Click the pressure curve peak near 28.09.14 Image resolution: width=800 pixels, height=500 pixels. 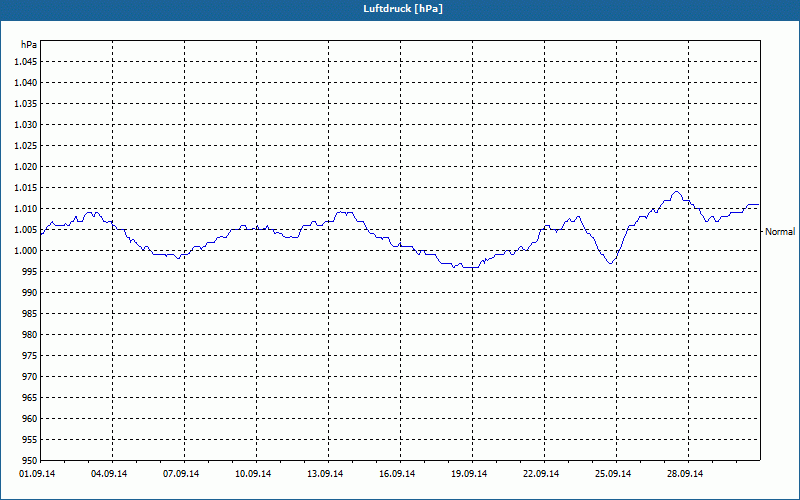(x=677, y=192)
